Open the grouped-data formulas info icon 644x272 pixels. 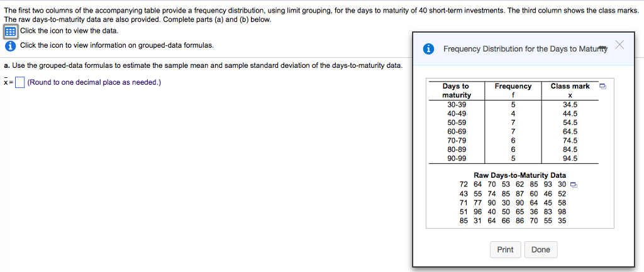coord(10,45)
